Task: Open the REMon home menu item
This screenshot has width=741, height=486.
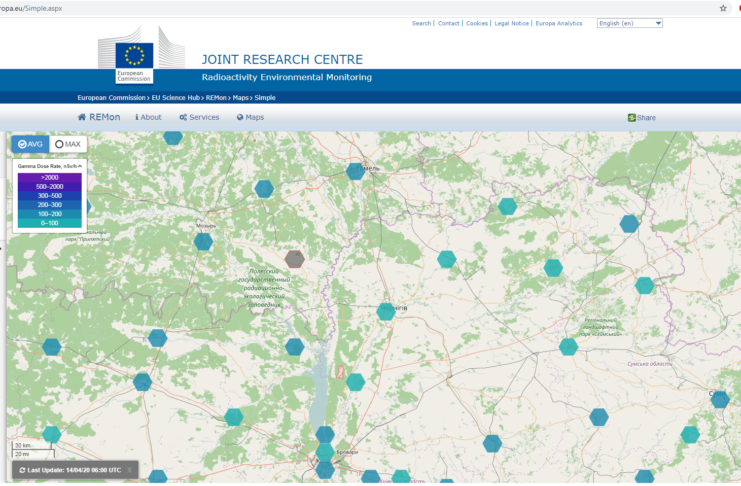Action: (99, 117)
